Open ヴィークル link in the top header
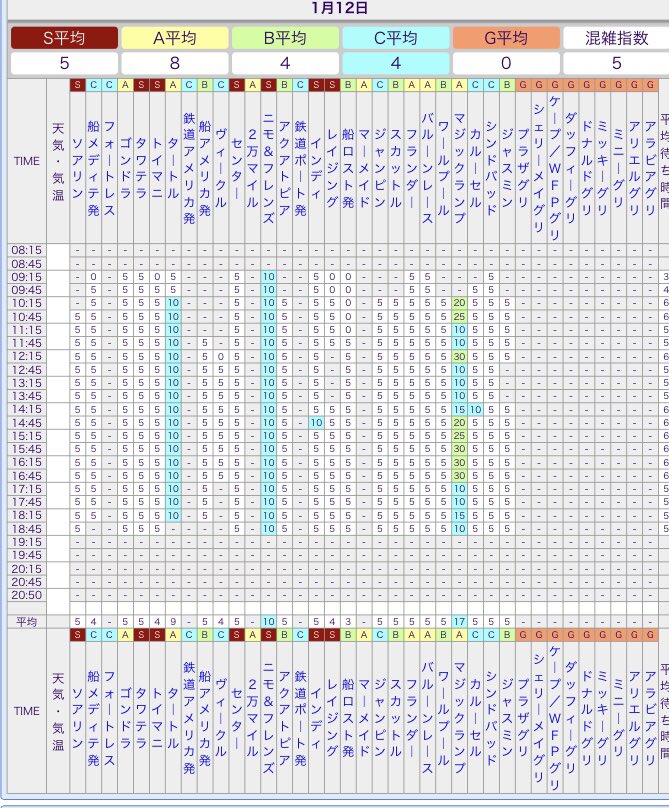This screenshot has height=808, width=669. 221,168
